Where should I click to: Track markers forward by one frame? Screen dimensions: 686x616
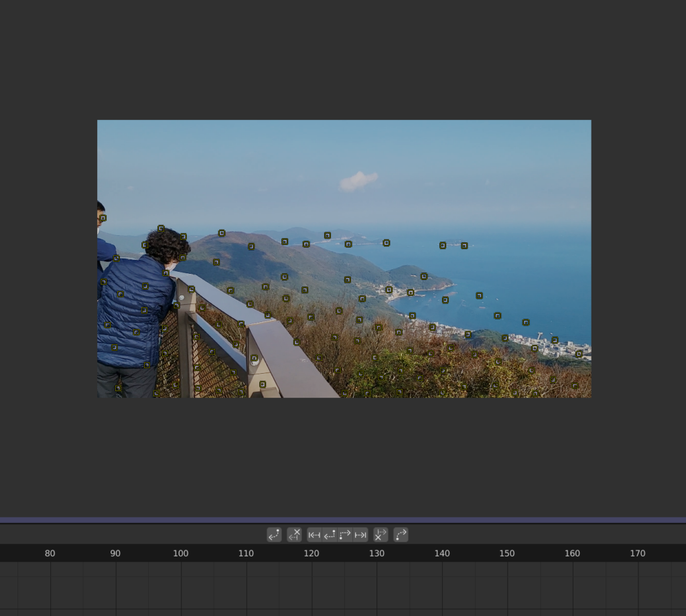tap(345, 535)
